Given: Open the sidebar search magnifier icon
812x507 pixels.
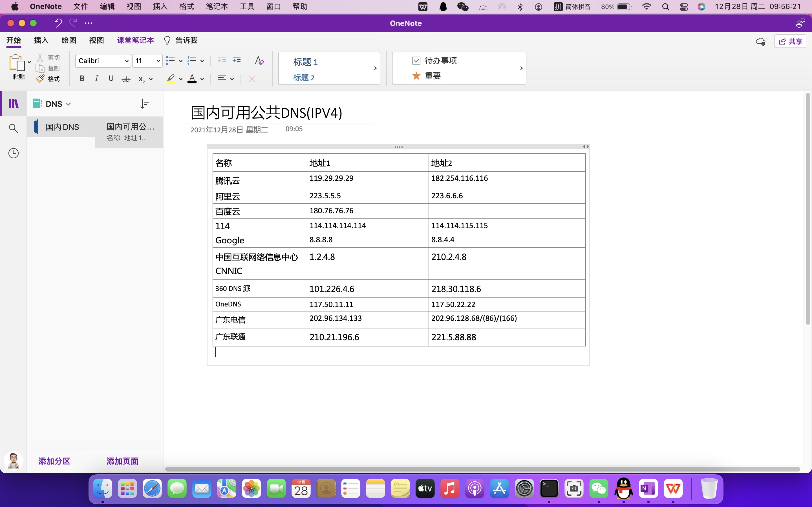Looking at the screenshot, I should click(x=14, y=128).
